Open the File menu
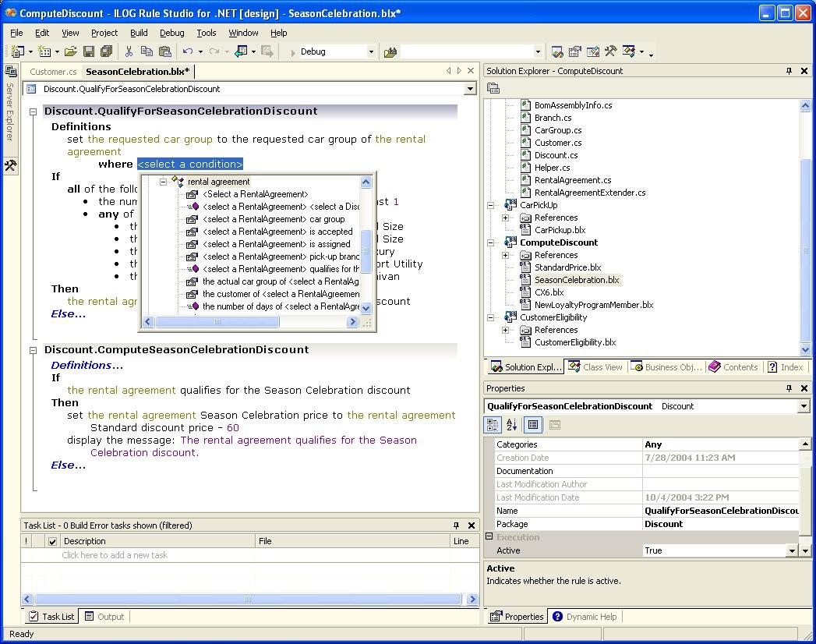The image size is (816, 644). tap(16, 33)
